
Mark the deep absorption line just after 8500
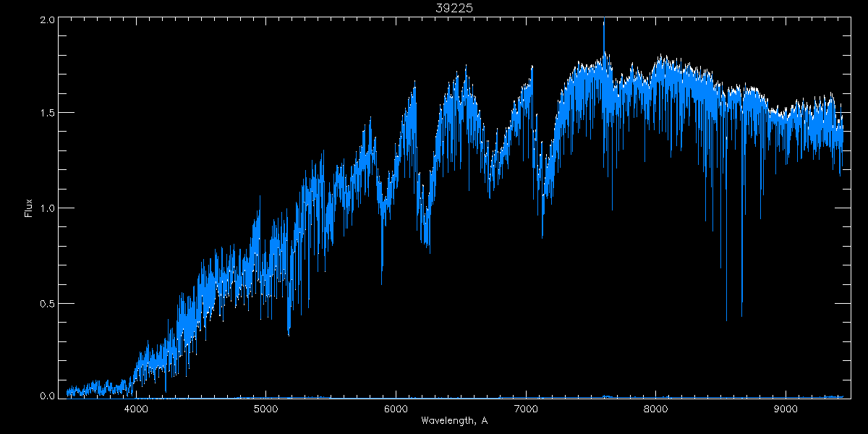[x=726, y=318]
